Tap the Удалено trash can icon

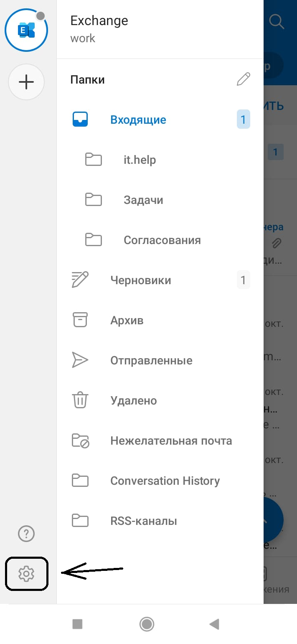(x=80, y=400)
